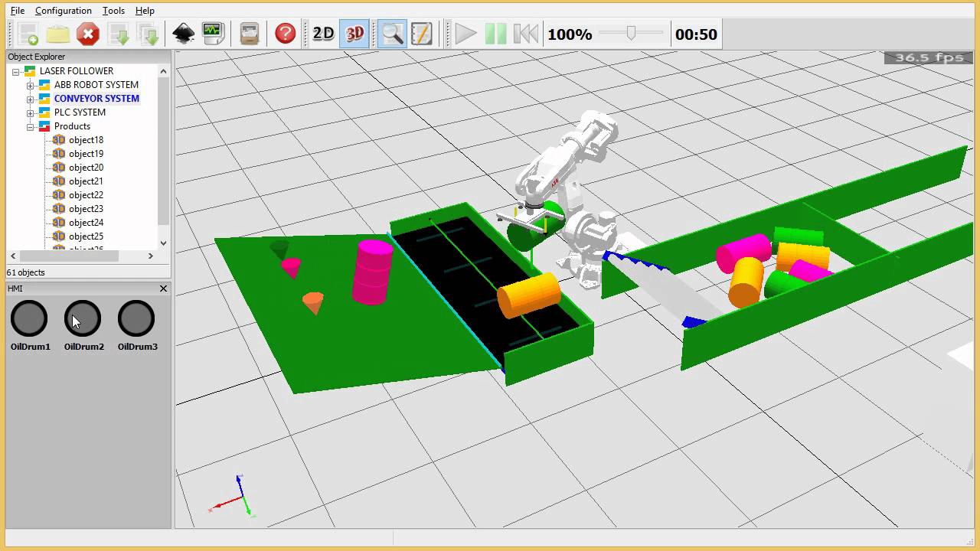Open a project using the yellow folder icon
This screenshot has height=551, width=980.
point(58,34)
